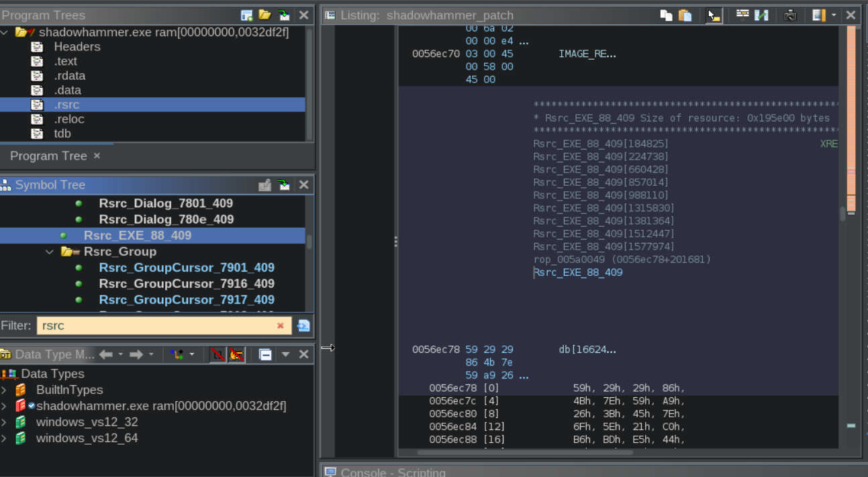Expand the BuiltInTypes data type node

5,390
